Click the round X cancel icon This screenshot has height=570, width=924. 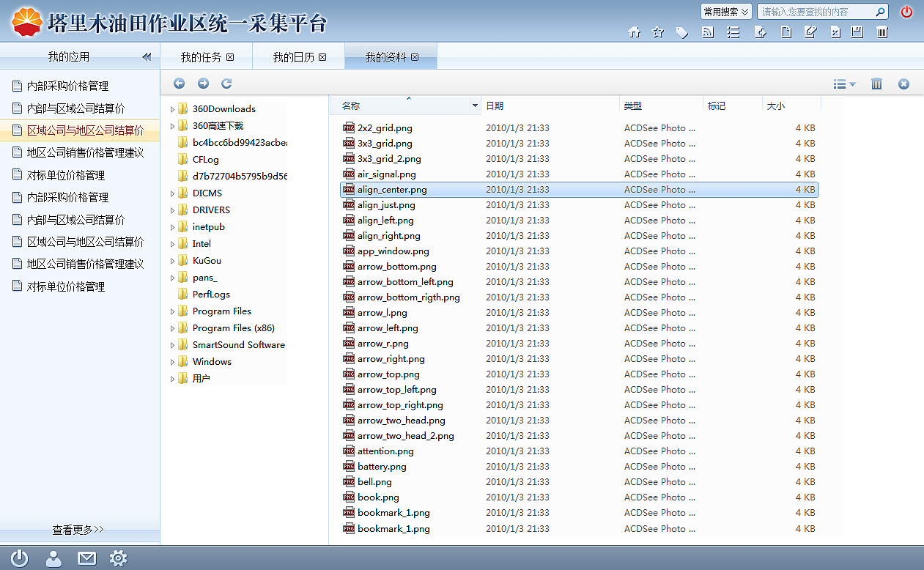click(x=903, y=84)
